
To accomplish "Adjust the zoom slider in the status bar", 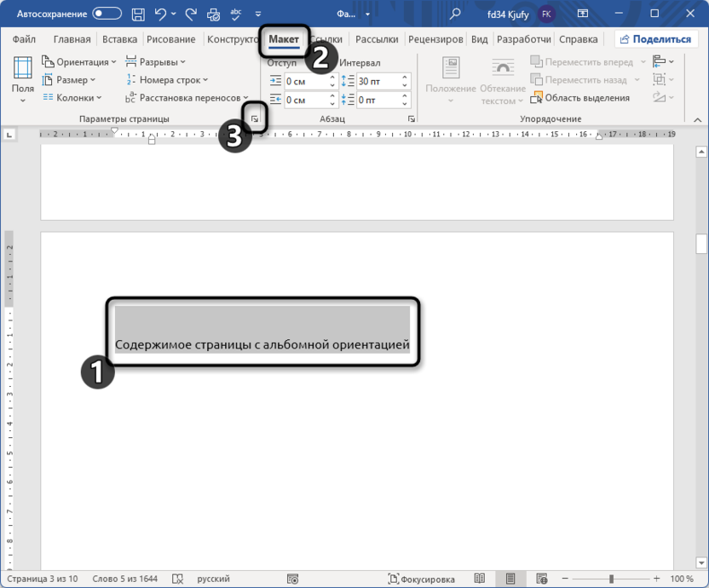I will [612, 578].
